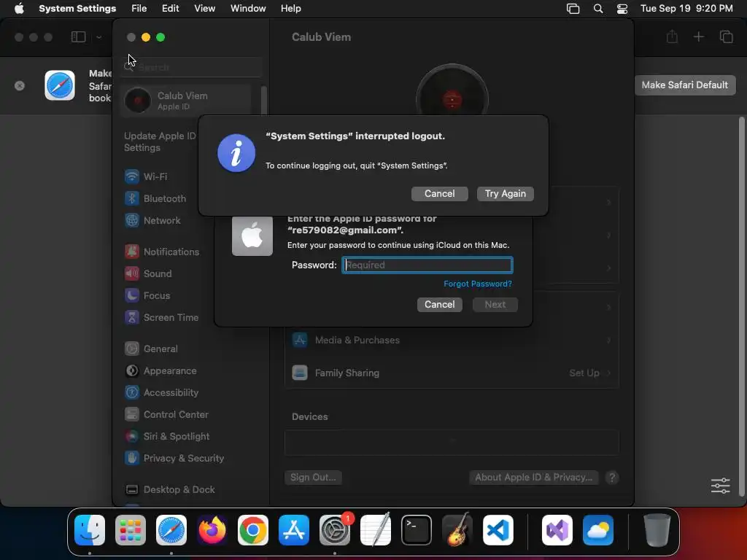Click the Spotlight search menu bar icon
This screenshot has width=747, height=560.
click(598, 9)
